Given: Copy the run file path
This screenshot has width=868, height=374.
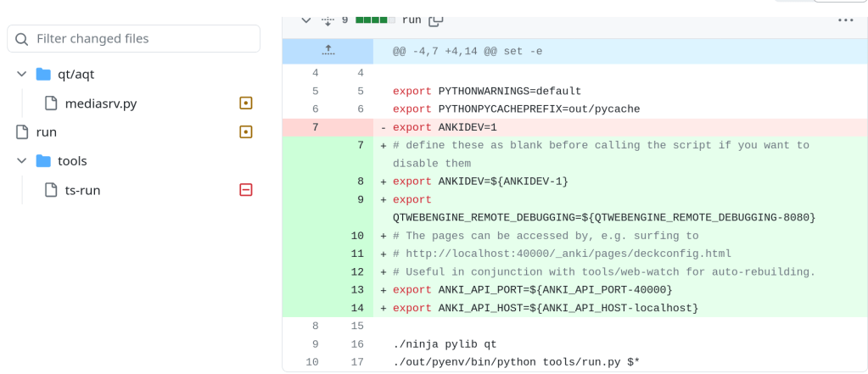Looking at the screenshot, I should 436,20.
